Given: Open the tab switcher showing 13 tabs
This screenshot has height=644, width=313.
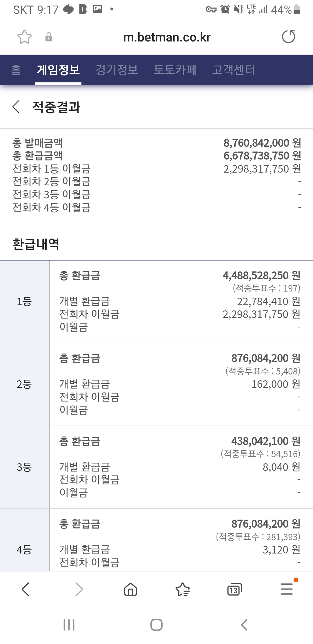Looking at the screenshot, I should (x=234, y=589).
